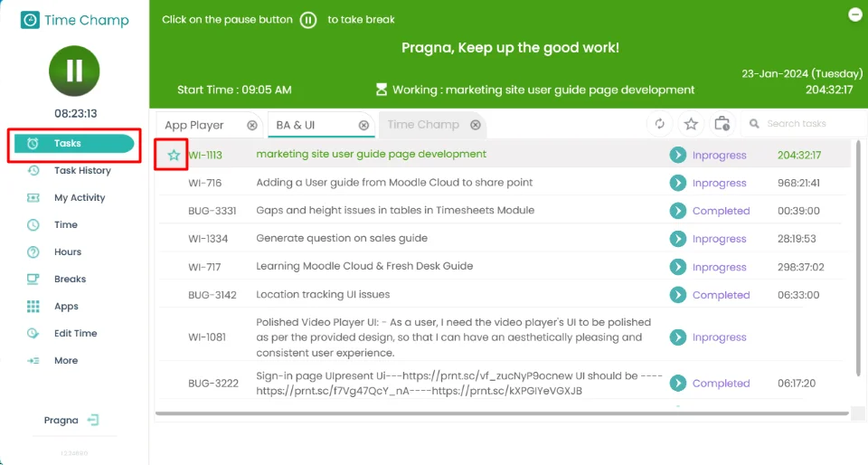
Task: Select task 'Learning Moodle Cloud & Fresh Desk Guide'
Action: 364,266
